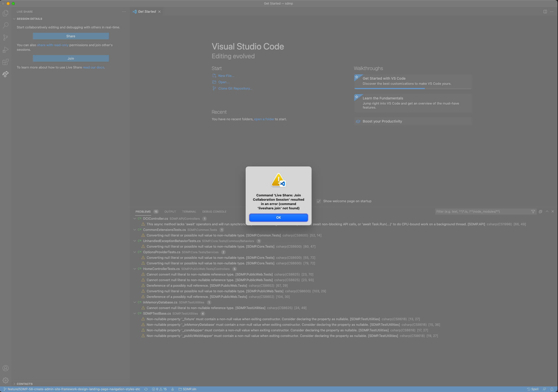Screen dimensions: 558x392
Task: Switch to the Terminal tab
Action: tap(189, 211)
